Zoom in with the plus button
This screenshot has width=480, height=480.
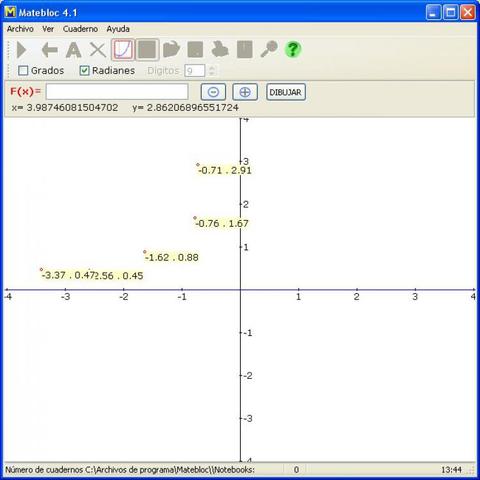tap(245, 92)
